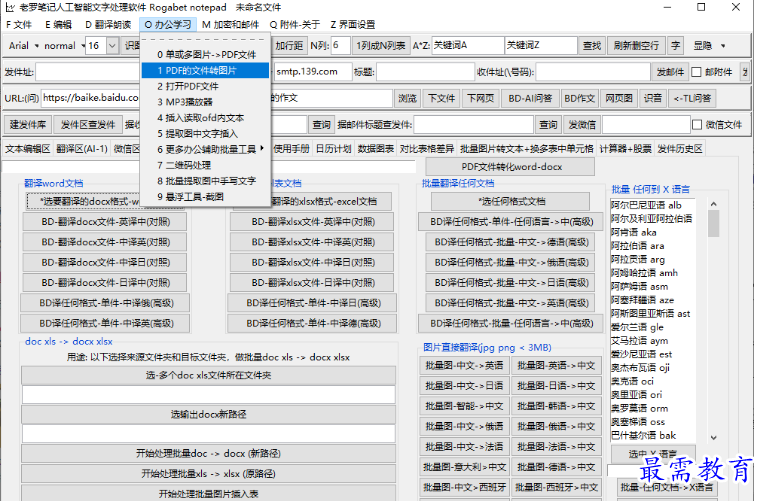Screen dimensions: 761x501
Task: Switch to the 日历计划 tab
Action: (333, 149)
